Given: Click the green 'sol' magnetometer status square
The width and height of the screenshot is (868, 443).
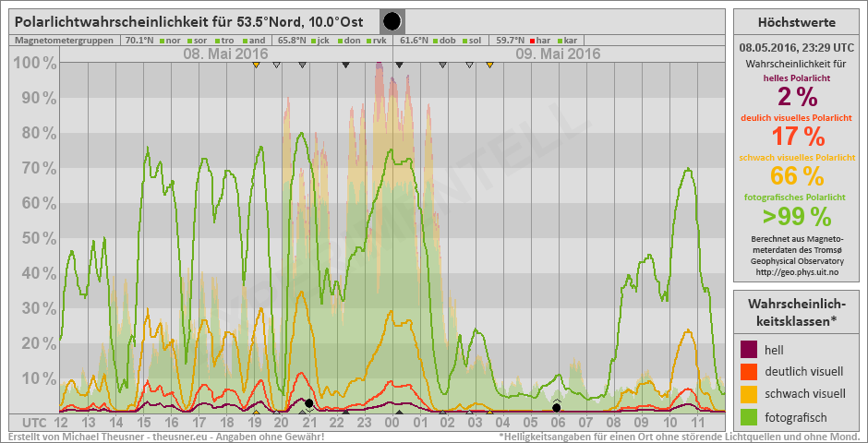Looking at the screenshot, I should click(464, 41).
